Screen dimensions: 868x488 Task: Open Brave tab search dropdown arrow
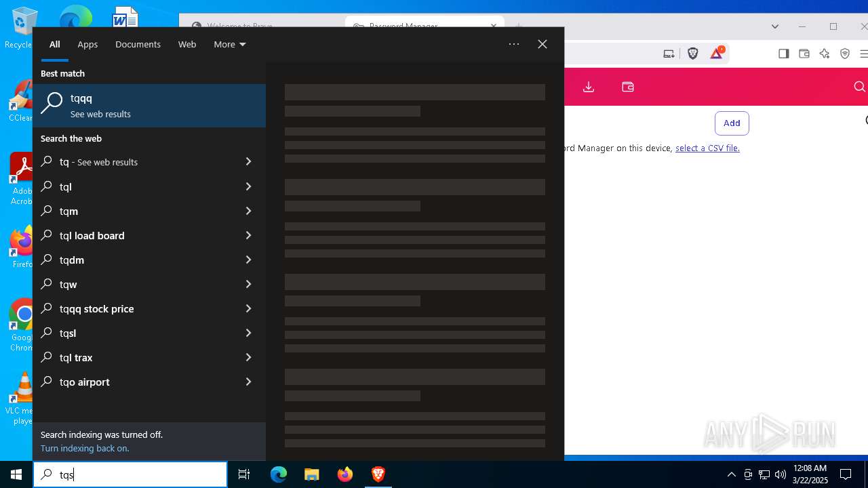pyautogui.click(x=775, y=26)
